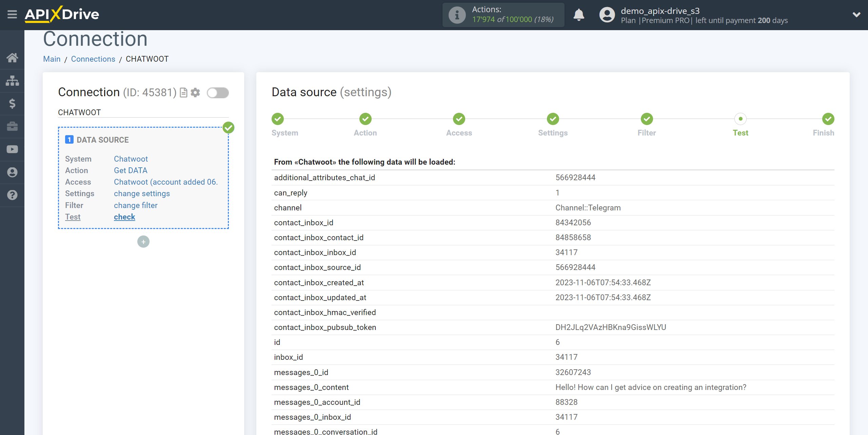The height and width of the screenshot is (435, 868).
Task: Open connection settings gear icon
Action: click(195, 92)
